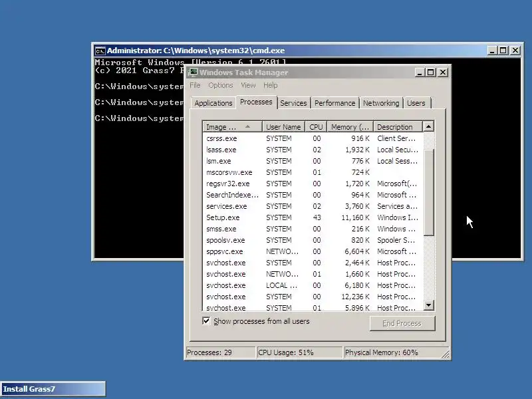Open the Options menu

pyautogui.click(x=221, y=85)
